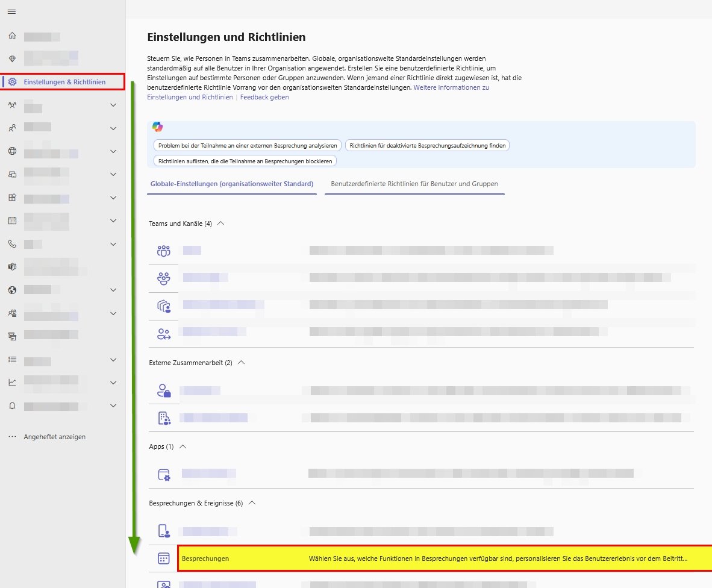Toggle the hamburger navigation menu
The width and height of the screenshot is (712, 588).
[x=11, y=12]
